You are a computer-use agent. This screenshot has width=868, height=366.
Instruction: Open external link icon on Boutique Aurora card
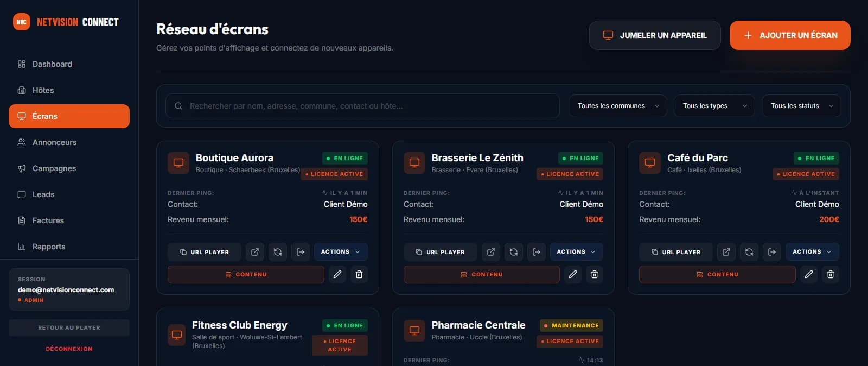tap(255, 252)
